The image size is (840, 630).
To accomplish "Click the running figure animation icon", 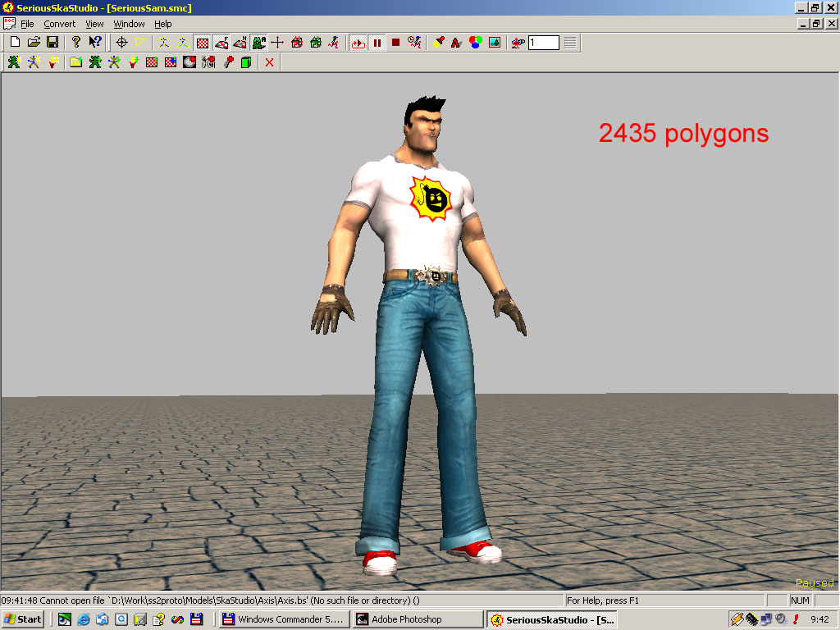I will pyautogui.click(x=335, y=43).
